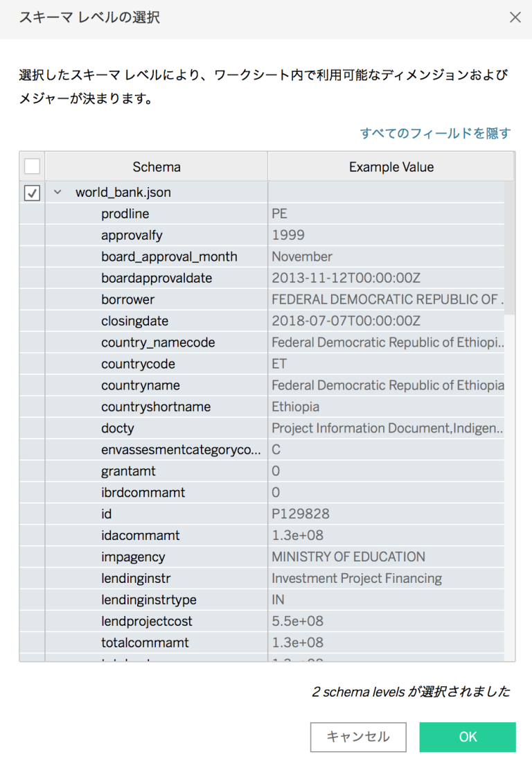
Task: Uncheck the world_bank.json schema checkbox
Action: tap(31, 193)
